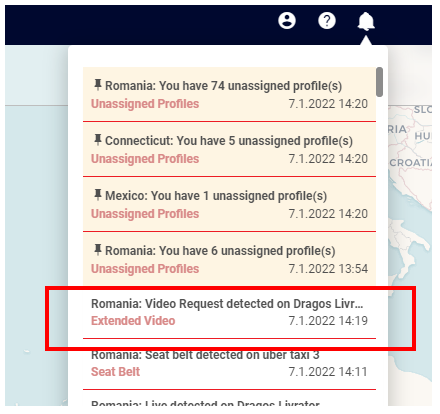The height and width of the screenshot is (414, 440).
Task: Unpin the Romania 74 unassigned profiles notification
Action: 98,85
